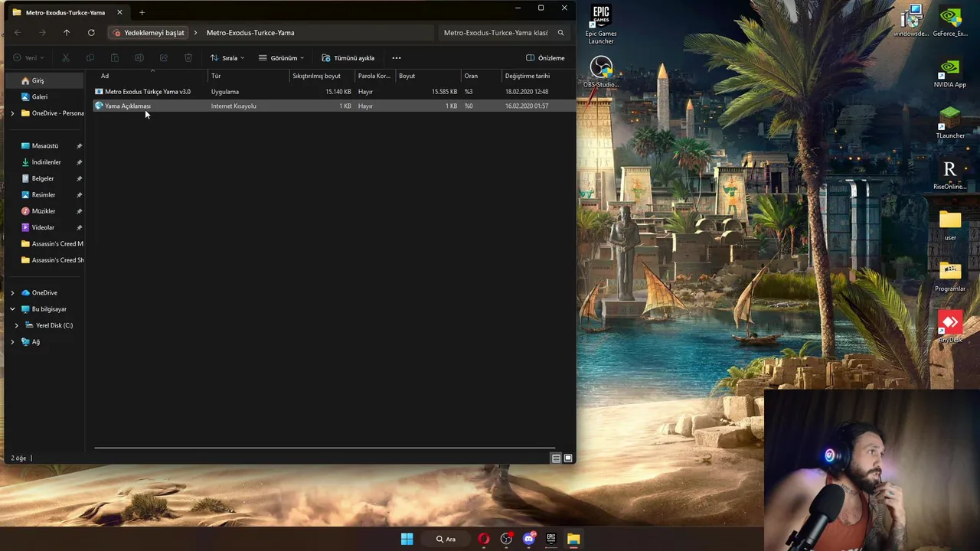Select the Metro-Exodus-Turkce-Yama tab
Screen dimensions: 980x551
click(x=66, y=12)
